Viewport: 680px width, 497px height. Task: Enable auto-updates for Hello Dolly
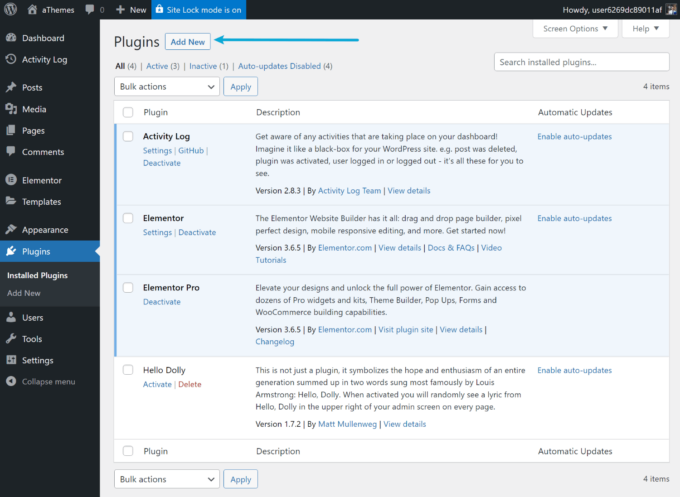tap(575, 370)
